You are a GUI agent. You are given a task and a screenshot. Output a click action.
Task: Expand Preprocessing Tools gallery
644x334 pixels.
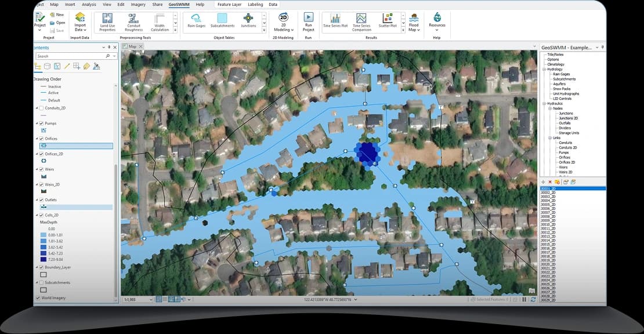pyautogui.click(x=175, y=30)
